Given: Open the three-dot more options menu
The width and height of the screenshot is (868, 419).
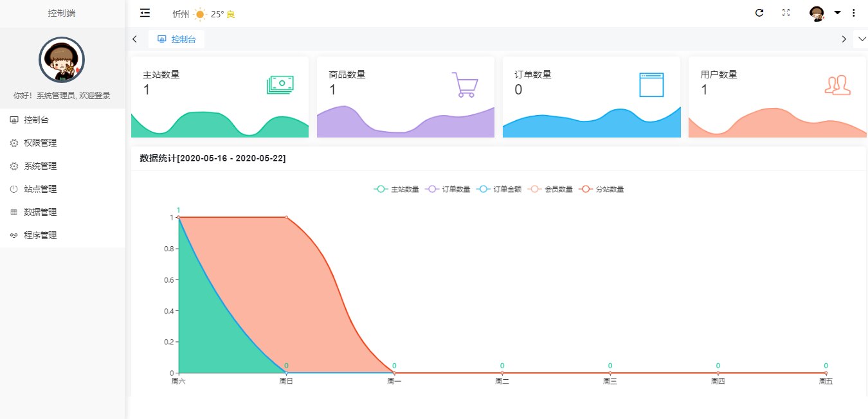Looking at the screenshot, I should pos(853,12).
